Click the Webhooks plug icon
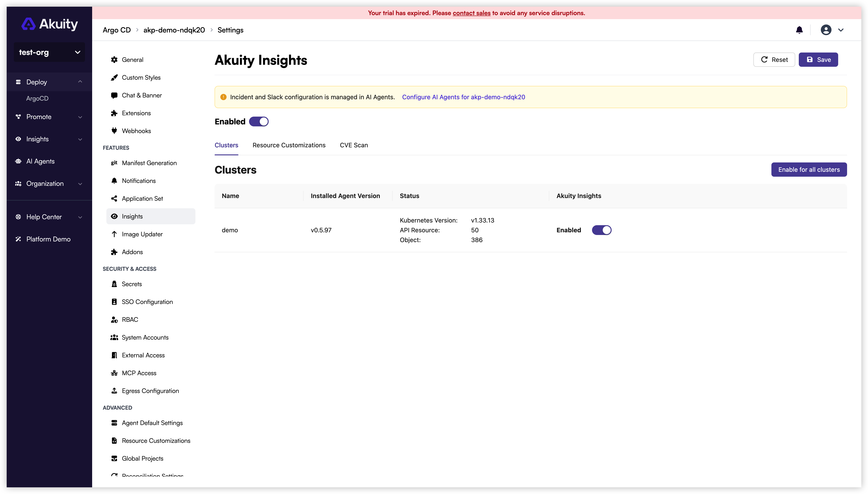This screenshot has height=494, width=868. coord(114,131)
